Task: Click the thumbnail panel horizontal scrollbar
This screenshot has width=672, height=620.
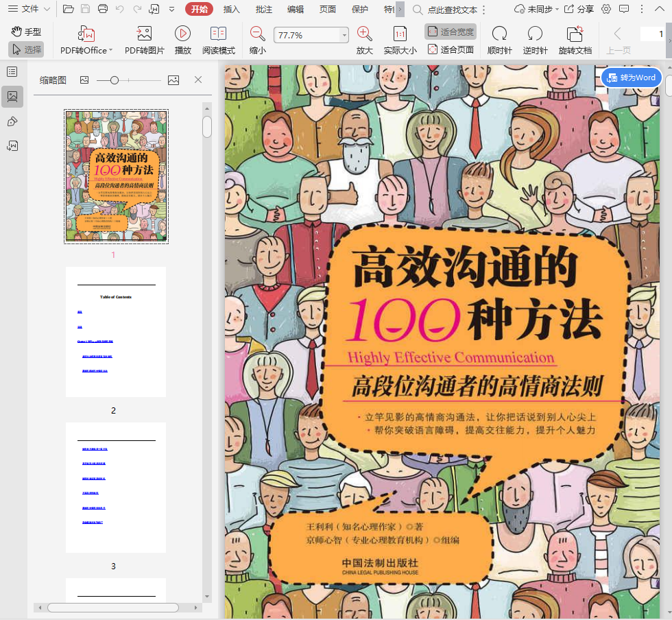Action: 112,608
